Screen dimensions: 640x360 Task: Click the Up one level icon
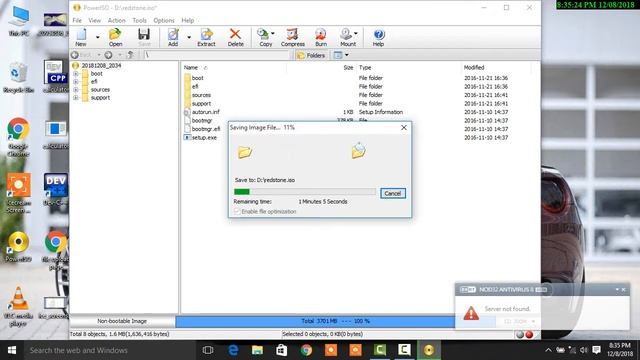(x=130, y=55)
